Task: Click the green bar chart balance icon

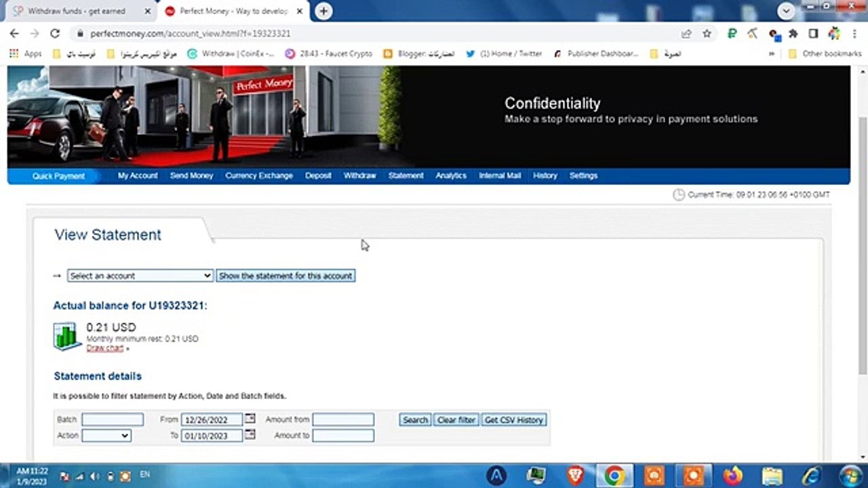Action: (x=67, y=336)
